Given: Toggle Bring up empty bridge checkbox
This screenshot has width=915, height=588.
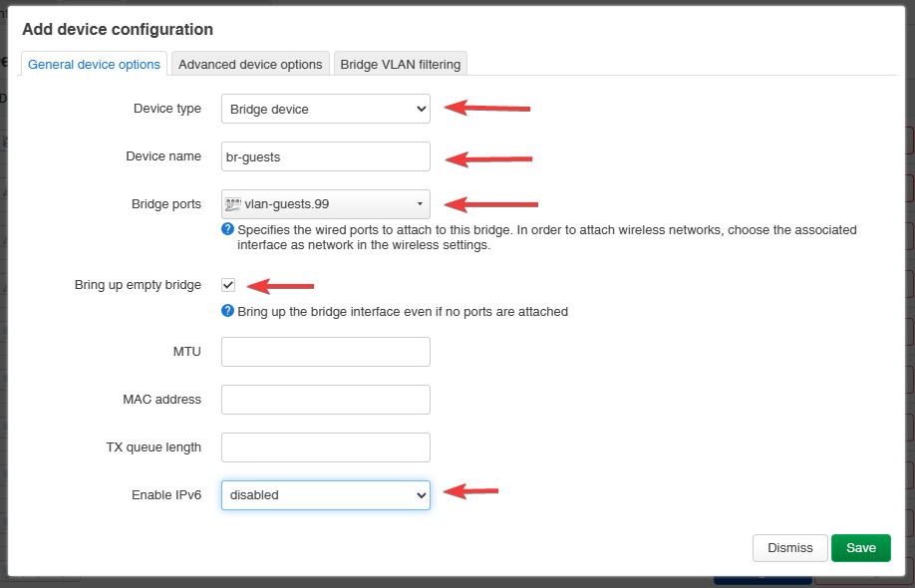Looking at the screenshot, I should 228,285.
